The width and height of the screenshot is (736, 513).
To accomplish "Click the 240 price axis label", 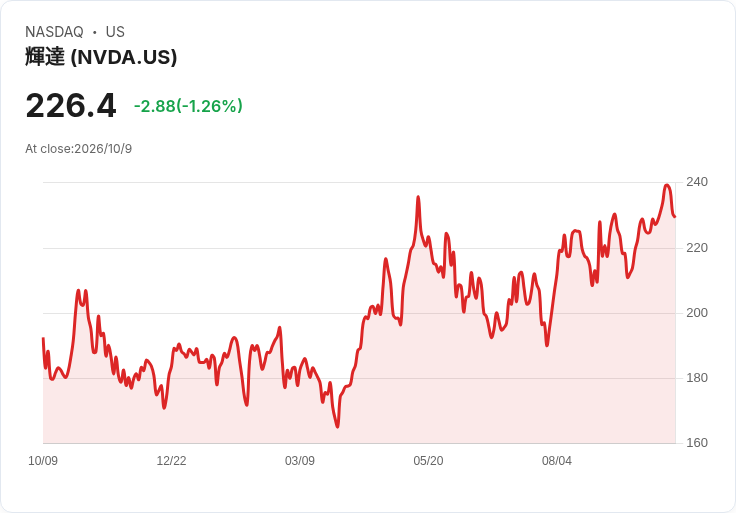I will 697,182.
